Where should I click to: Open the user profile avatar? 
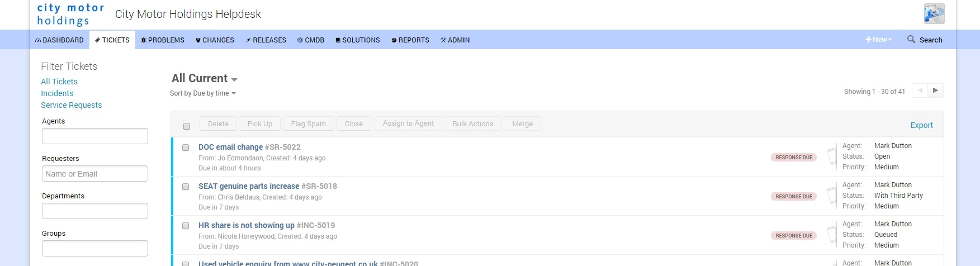click(934, 13)
